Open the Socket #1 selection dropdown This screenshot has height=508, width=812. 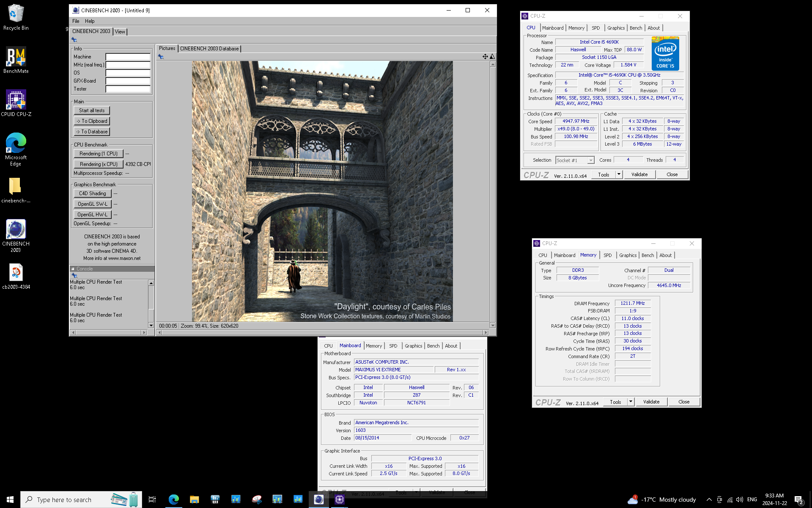[591, 160]
